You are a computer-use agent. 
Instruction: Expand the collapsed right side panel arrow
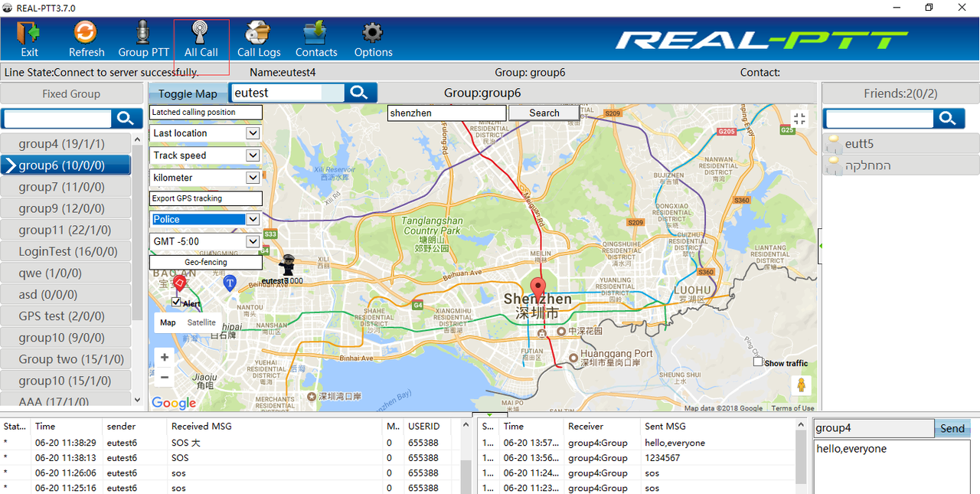point(820,246)
